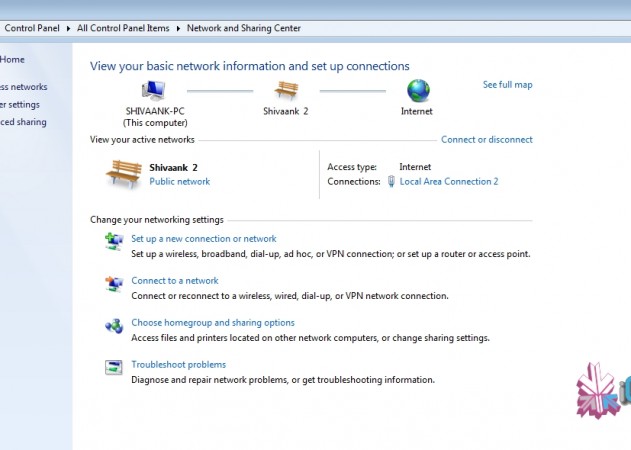Click the Home link in the left sidebar

pos(13,60)
